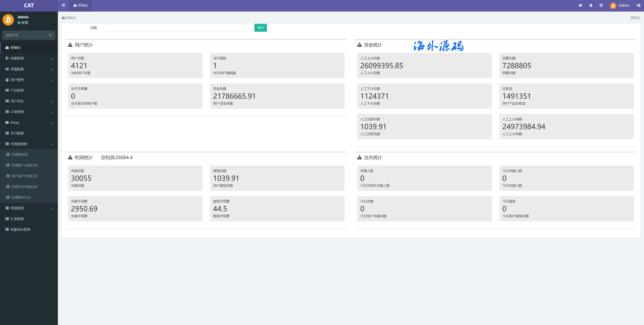Screen dimensions: 644x325
Task: Go to 产品管理 in sidebar
Action: coord(17,91)
